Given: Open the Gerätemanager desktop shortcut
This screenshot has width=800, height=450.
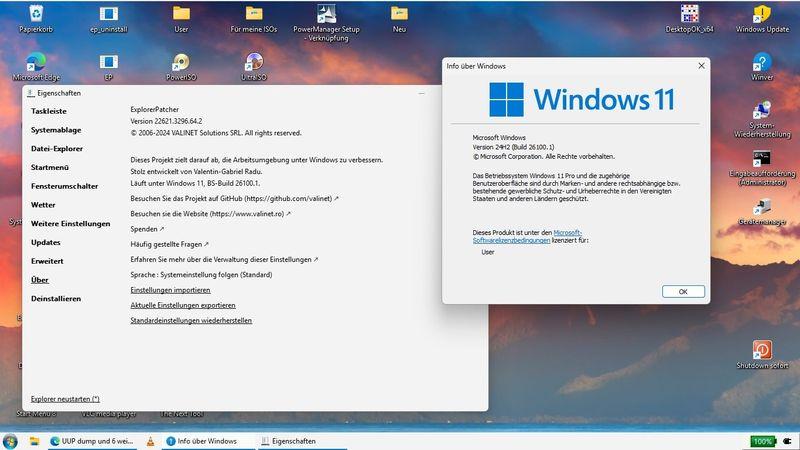Looking at the screenshot, I should 762,212.
